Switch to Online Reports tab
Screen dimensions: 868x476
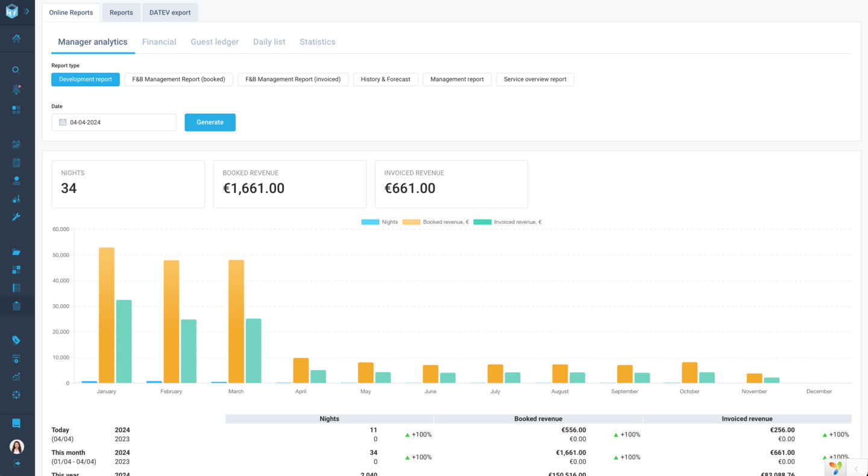point(71,12)
